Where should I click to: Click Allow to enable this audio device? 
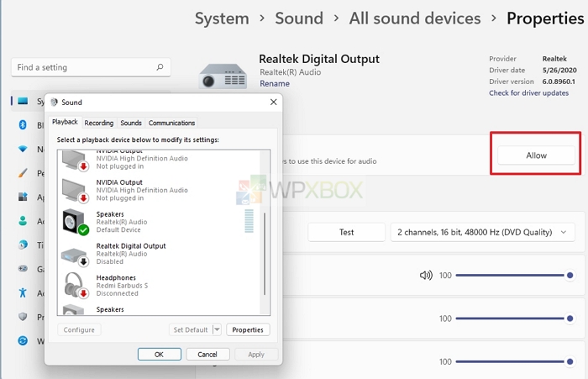(536, 155)
